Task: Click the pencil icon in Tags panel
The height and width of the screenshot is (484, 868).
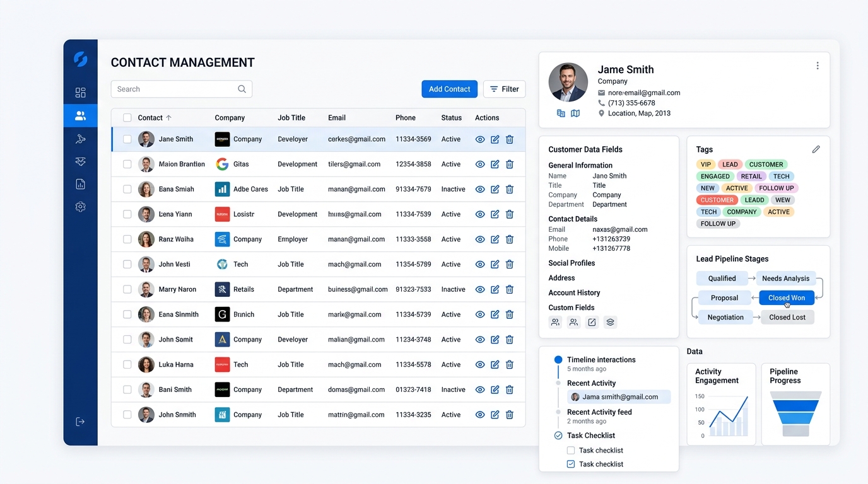Action: [816, 149]
